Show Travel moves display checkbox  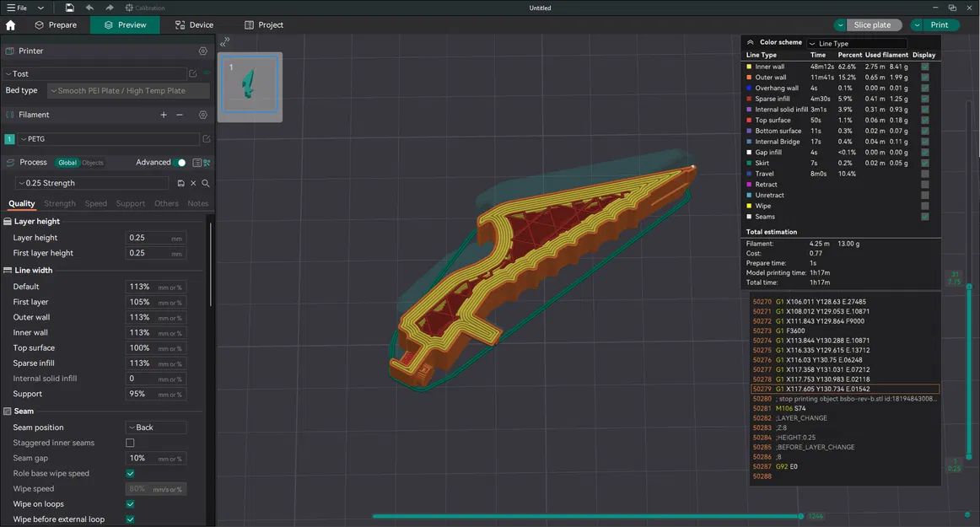(925, 174)
